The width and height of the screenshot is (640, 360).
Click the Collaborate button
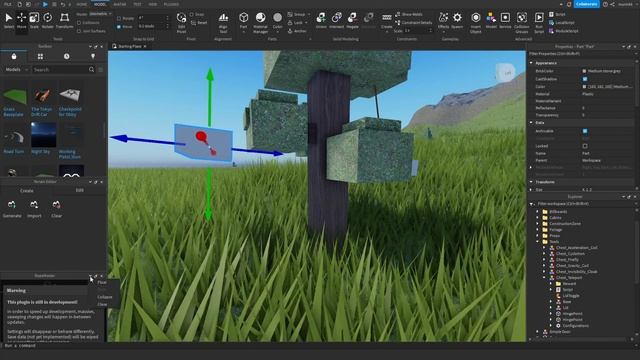587,4
